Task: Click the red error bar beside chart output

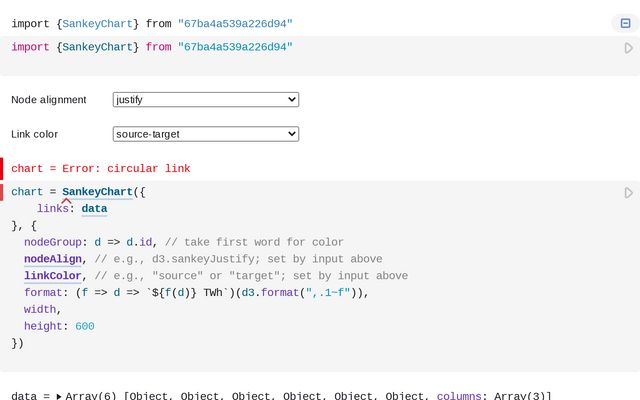Action: pyautogui.click(x=2, y=168)
